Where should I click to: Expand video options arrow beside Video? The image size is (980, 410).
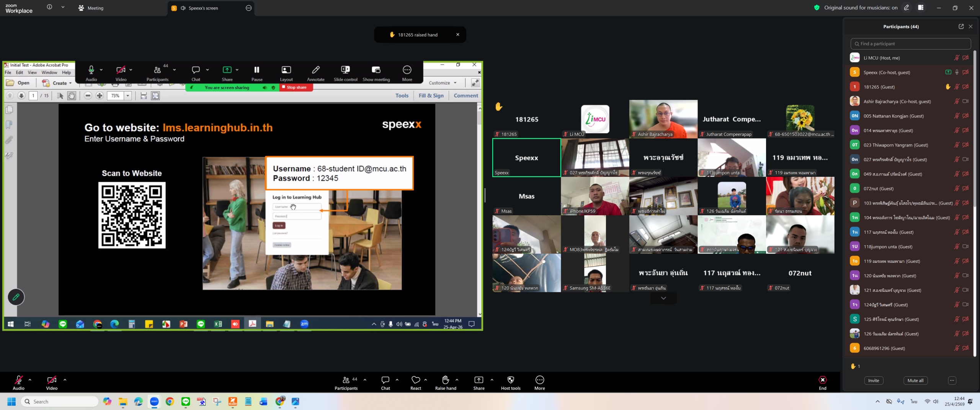pos(65,380)
